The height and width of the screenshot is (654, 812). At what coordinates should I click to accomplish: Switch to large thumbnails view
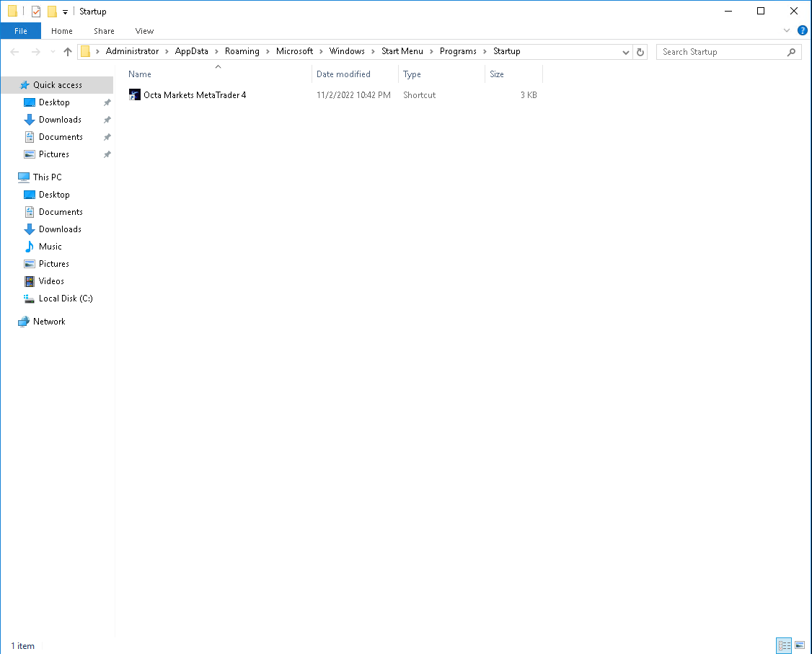click(799, 645)
